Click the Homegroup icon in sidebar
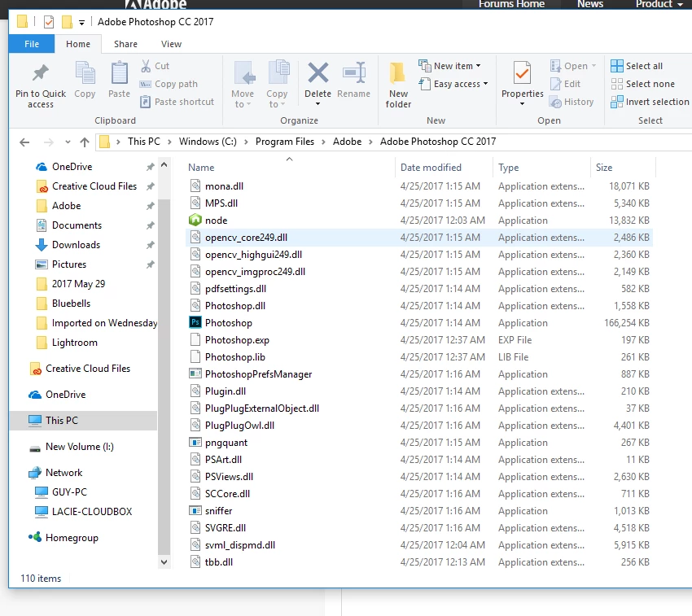This screenshot has height=616, width=692. click(x=35, y=537)
